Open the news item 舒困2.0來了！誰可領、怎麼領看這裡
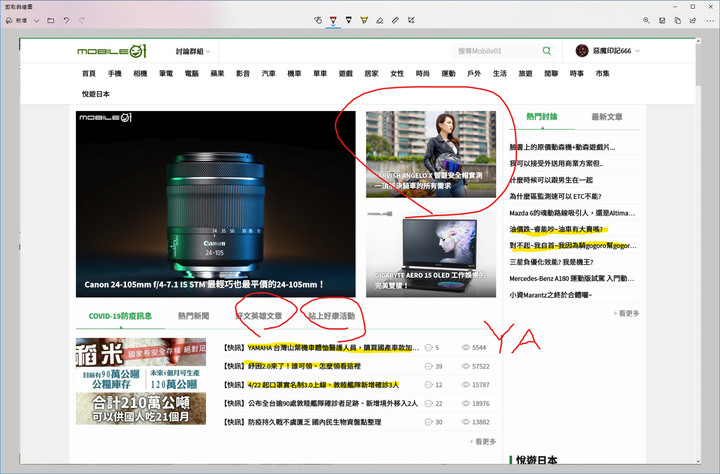The image size is (720, 474). pos(292,367)
